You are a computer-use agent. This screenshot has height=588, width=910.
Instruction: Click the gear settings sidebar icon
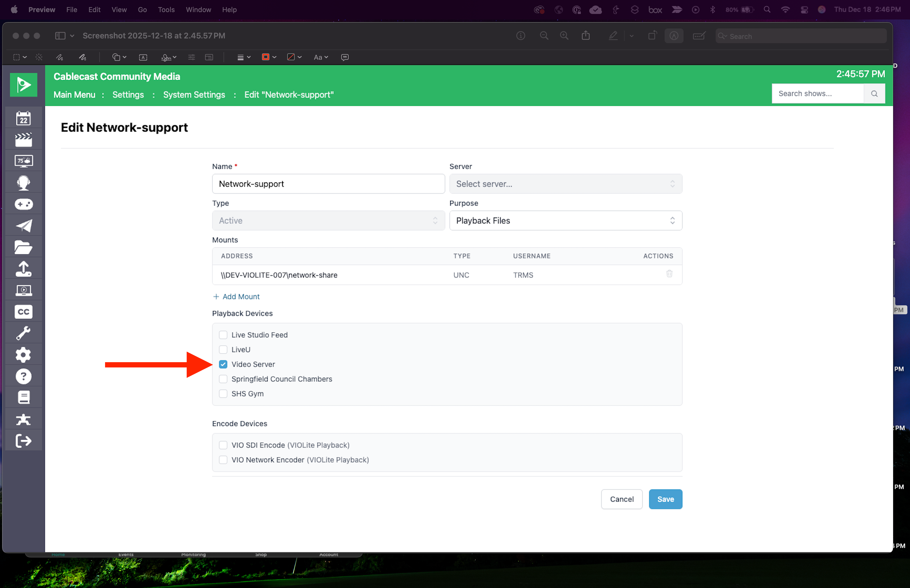tap(23, 355)
